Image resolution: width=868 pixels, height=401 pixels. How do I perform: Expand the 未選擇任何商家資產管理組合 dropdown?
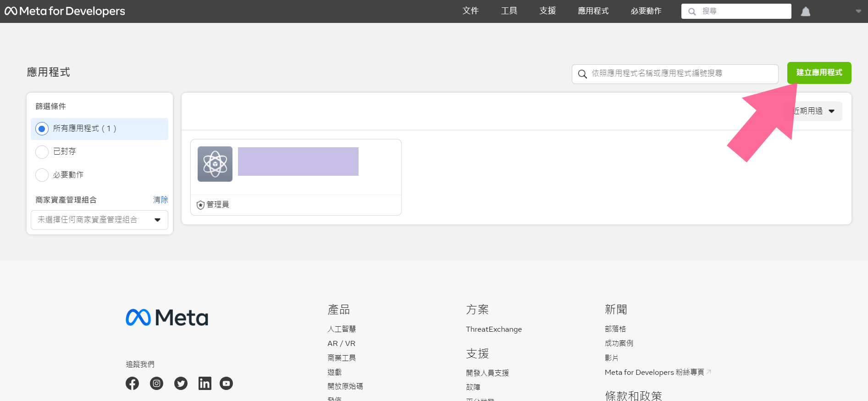click(100, 220)
